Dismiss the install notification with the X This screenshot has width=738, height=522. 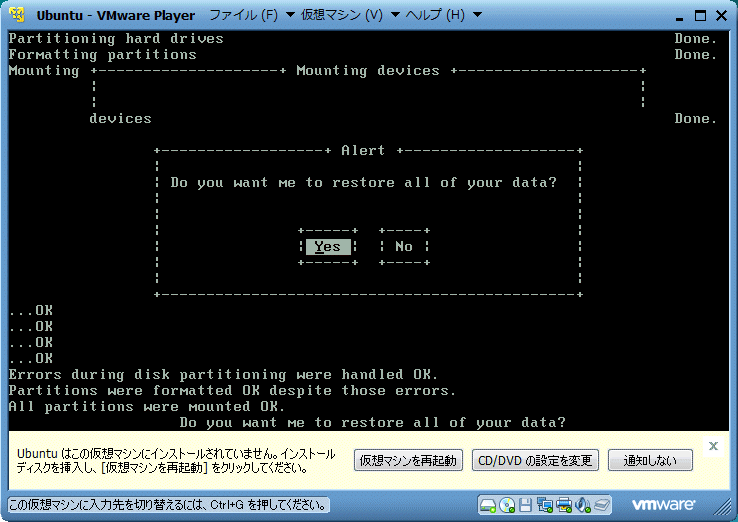click(x=713, y=446)
